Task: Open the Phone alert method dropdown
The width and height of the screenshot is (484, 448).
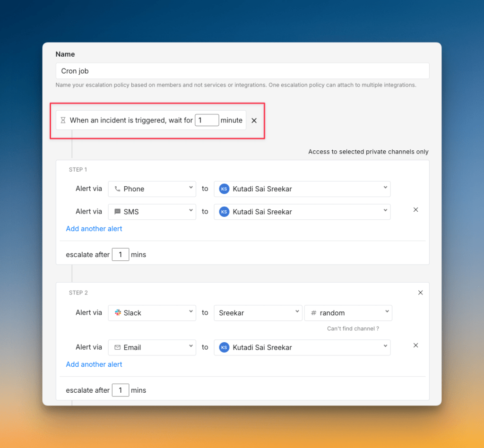Action: pos(152,189)
